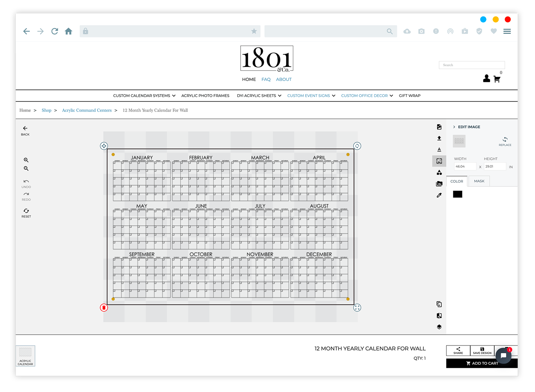Switch to the Mask tab
The image size is (535, 392).
pyautogui.click(x=479, y=181)
